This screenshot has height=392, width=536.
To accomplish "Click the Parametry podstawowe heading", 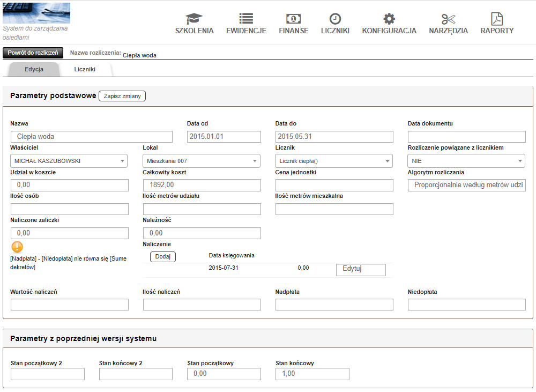I will (x=53, y=96).
